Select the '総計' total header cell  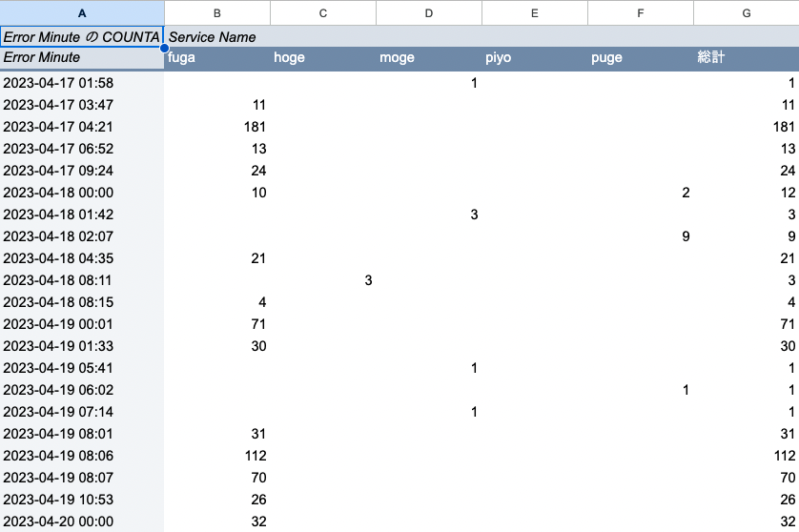(x=747, y=57)
